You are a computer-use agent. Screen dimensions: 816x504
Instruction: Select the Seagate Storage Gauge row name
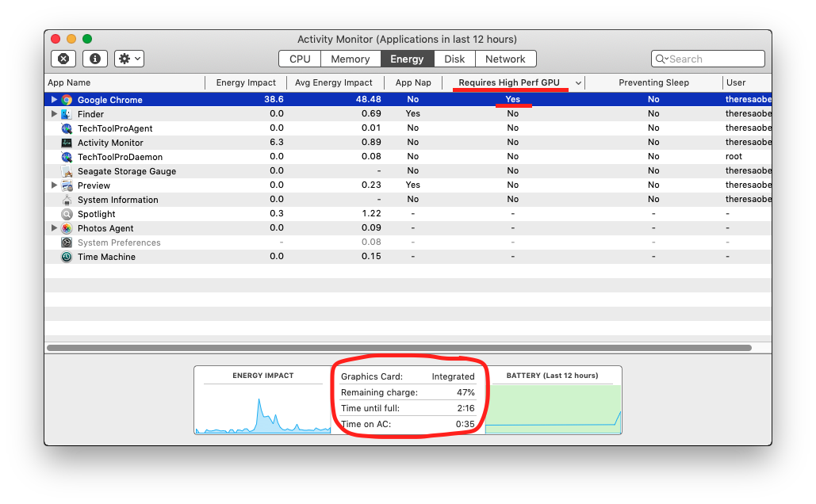pyautogui.click(x=126, y=171)
